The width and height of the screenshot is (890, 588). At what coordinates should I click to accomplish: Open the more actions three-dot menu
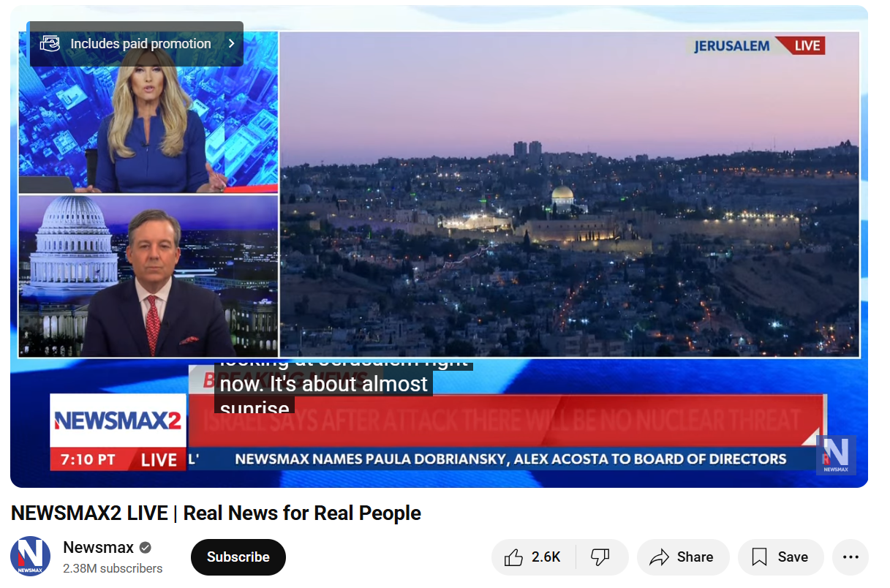pyautogui.click(x=851, y=557)
